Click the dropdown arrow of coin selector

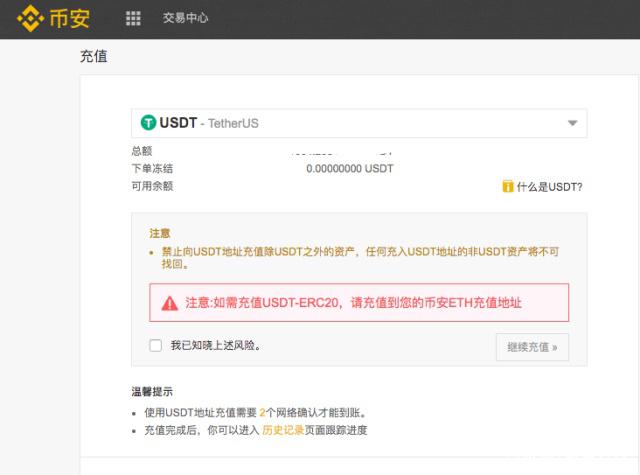pyautogui.click(x=572, y=123)
